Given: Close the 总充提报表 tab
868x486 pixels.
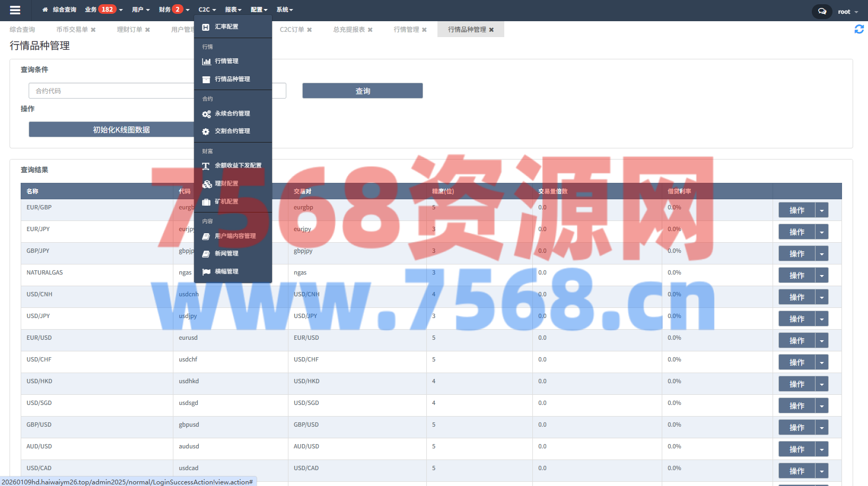Looking at the screenshot, I should [x=370, y=30].
